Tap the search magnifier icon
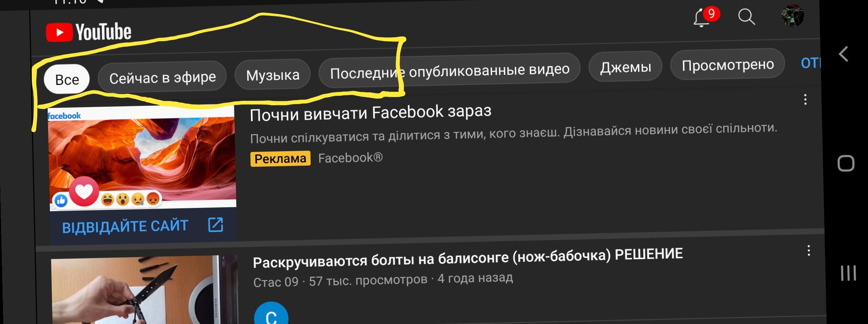The height and width of the screenshot is (324, 868). [x=746, y=17]
